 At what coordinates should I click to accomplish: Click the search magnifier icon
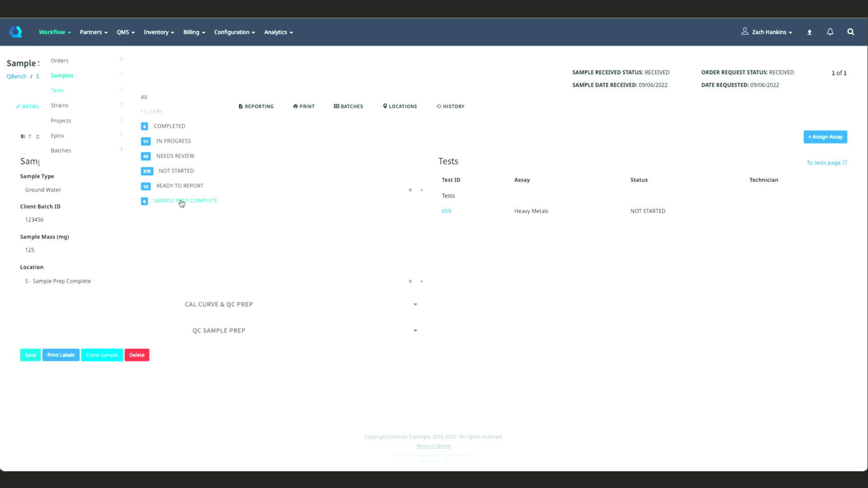tap(850, 32)
